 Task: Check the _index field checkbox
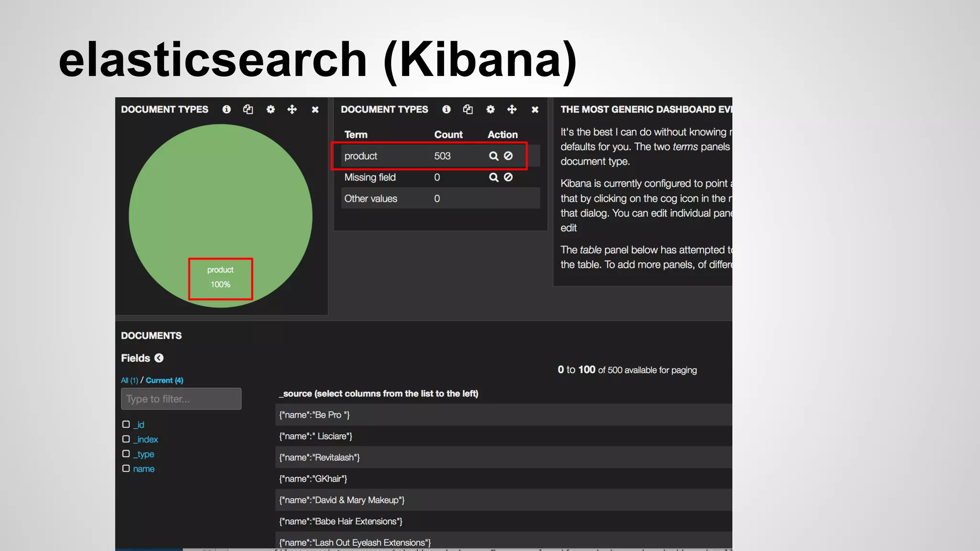[x=126, y=439]
